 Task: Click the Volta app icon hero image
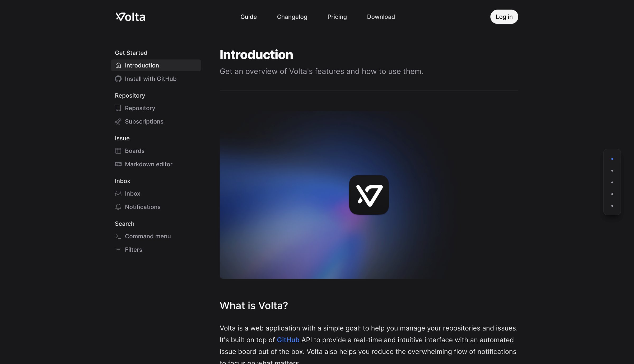pyautogui.click(x=369, y=195)
